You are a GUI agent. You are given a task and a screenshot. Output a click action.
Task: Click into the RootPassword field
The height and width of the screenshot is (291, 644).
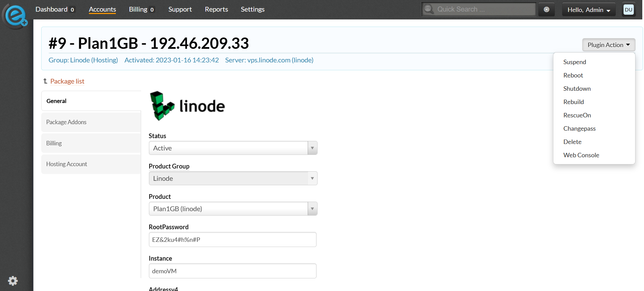(x=232, y=239)
